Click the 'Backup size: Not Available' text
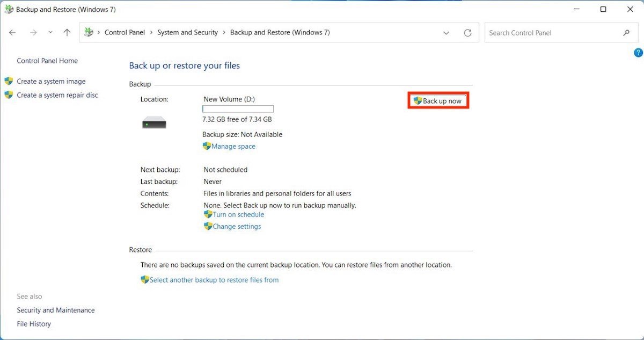This screenshot has height=340, width=644. 242,134
